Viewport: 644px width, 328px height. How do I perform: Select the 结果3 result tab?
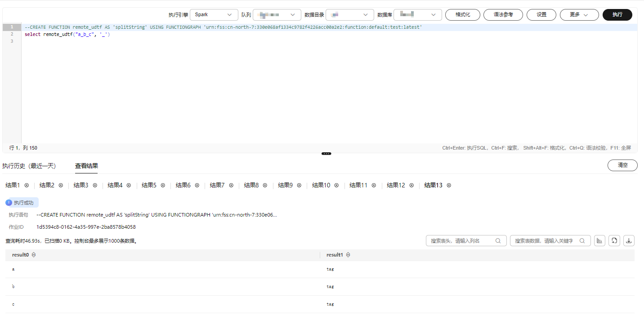coord(81,185)
